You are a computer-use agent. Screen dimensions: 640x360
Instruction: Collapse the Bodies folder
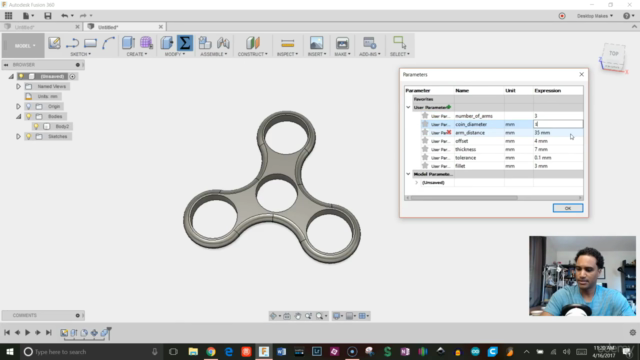(x=18, y=116)
